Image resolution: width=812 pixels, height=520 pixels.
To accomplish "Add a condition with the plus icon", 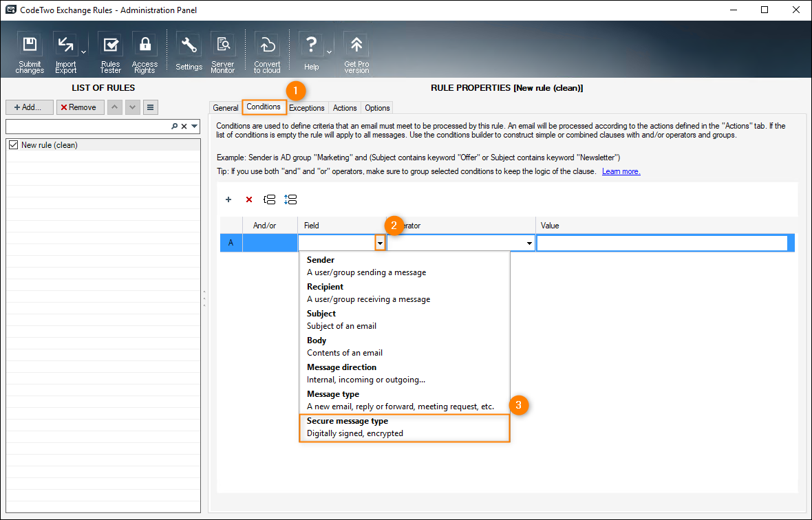I will 228,199.
